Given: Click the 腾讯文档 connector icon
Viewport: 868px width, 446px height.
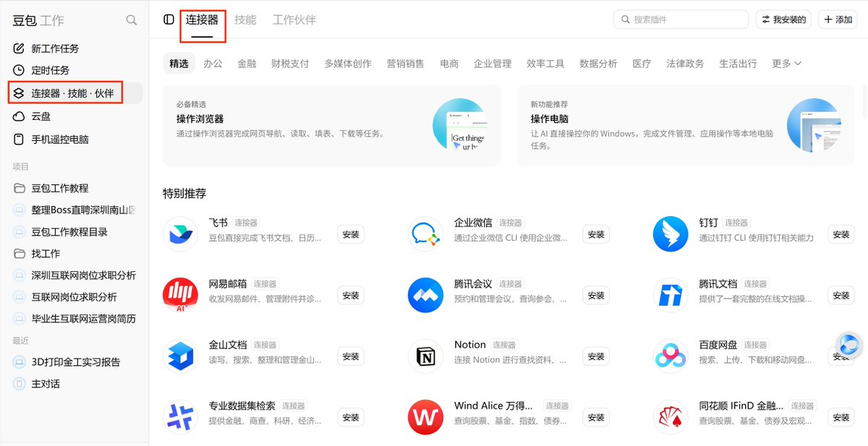Looking at the screenshot, I should [x=671, y=295].
